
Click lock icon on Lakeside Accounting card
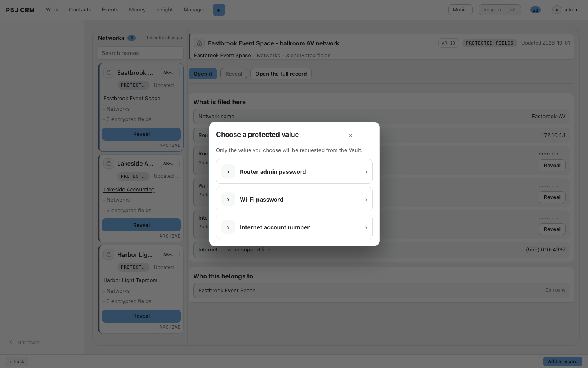pyautogui.click(x=109, y=164)
